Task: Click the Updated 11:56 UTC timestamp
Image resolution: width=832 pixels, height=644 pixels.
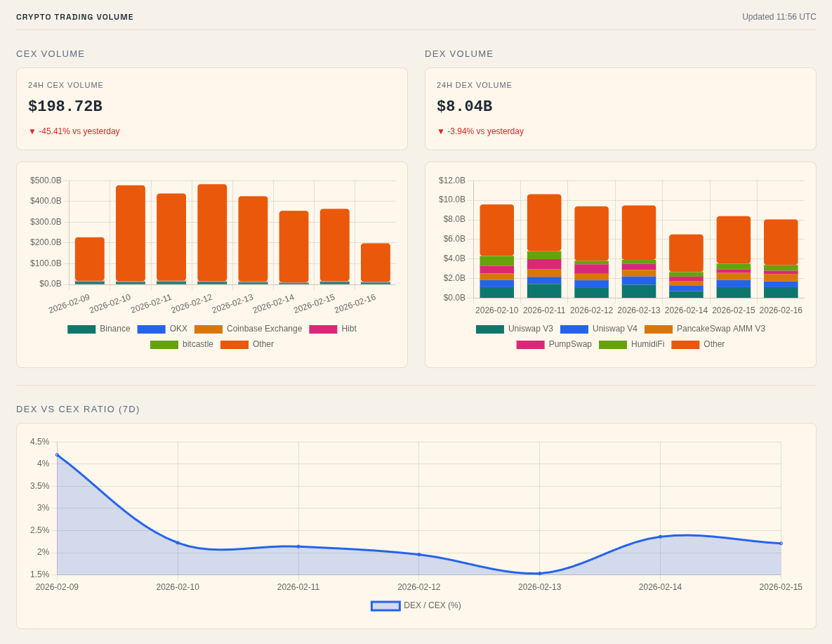Action: [x=779, y=17]
